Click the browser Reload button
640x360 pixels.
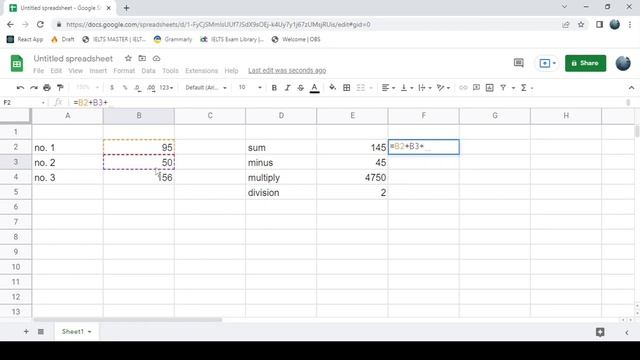[x=40, y=24]
